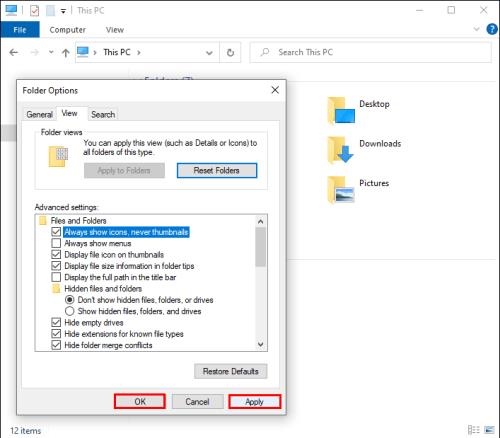
Task: Expand the ribbon with chevron arrow
Action: point(477,29)
